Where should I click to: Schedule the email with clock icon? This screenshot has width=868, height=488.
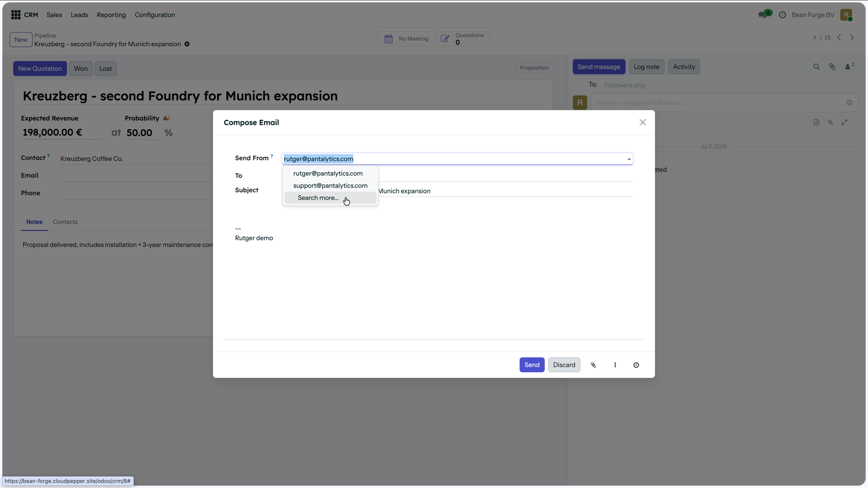click(x=636, y=365)
